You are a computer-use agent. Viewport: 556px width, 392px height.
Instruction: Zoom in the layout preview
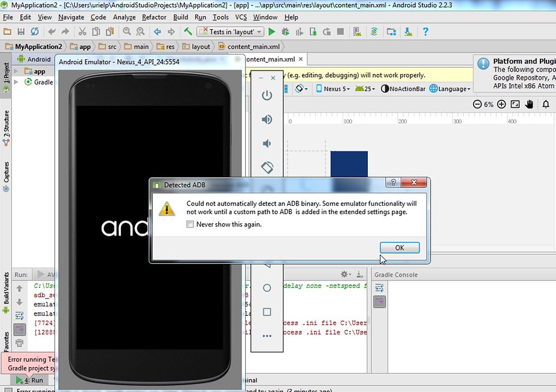[501, 104]
